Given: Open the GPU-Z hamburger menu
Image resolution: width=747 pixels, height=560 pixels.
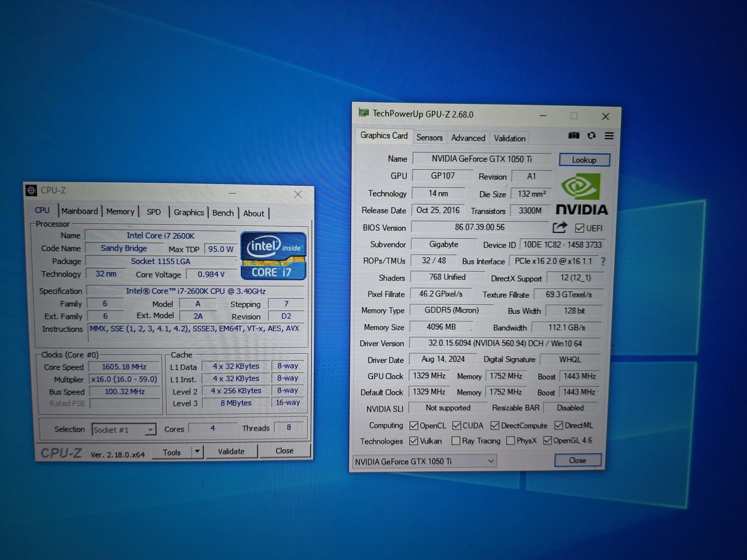Looking at the screenshot, I should coord(609,136).
